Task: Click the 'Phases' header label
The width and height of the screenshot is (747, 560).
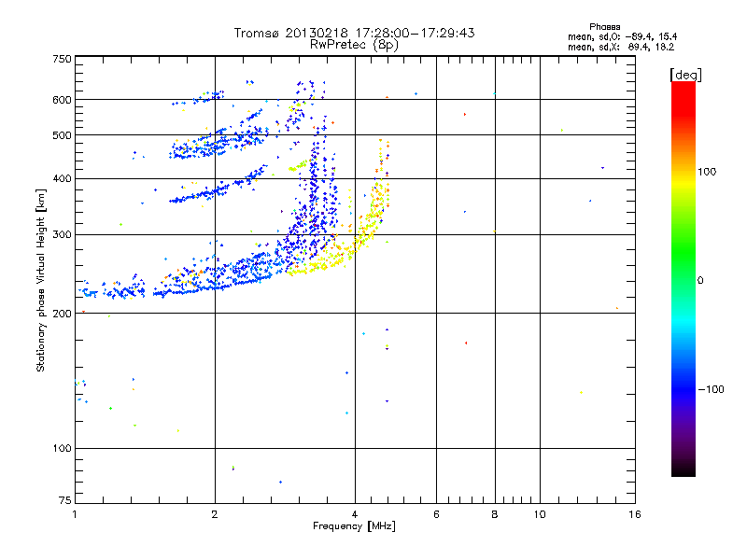Action: (604, 27)
